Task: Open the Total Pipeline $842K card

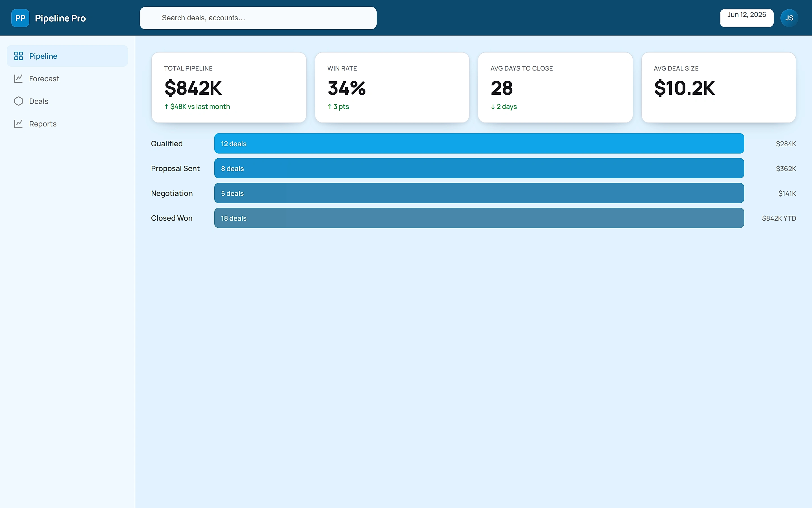Action: [x=229, y=87]
